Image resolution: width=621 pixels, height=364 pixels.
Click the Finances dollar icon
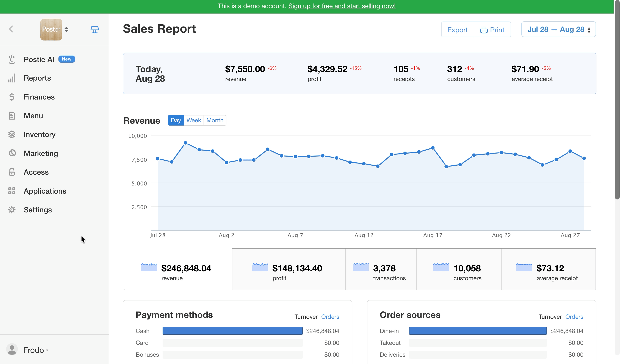click(12, 97)
